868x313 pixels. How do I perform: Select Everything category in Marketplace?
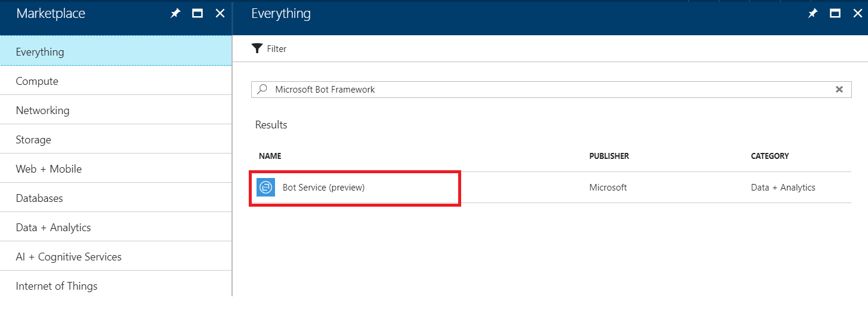[x=116, y=51]
